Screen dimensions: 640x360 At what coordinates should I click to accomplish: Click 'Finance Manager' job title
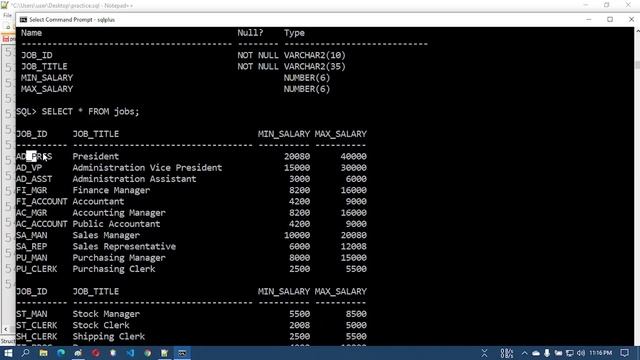point(111,190)
